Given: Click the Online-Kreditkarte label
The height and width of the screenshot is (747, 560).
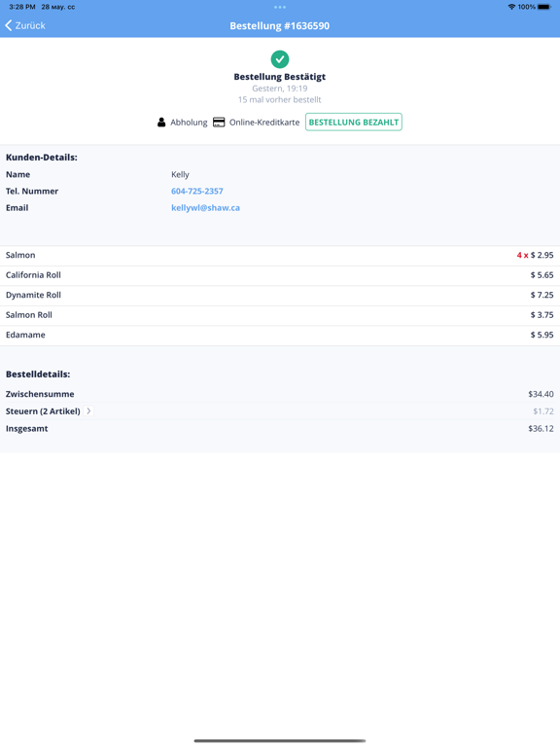Looking at the screenshot, I should [264, 123].
